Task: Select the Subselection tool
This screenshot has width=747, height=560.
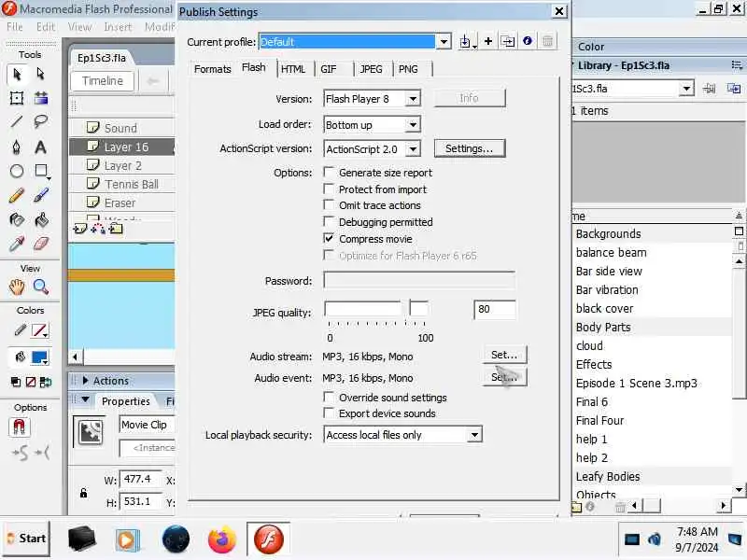Action: pos(40,75)
